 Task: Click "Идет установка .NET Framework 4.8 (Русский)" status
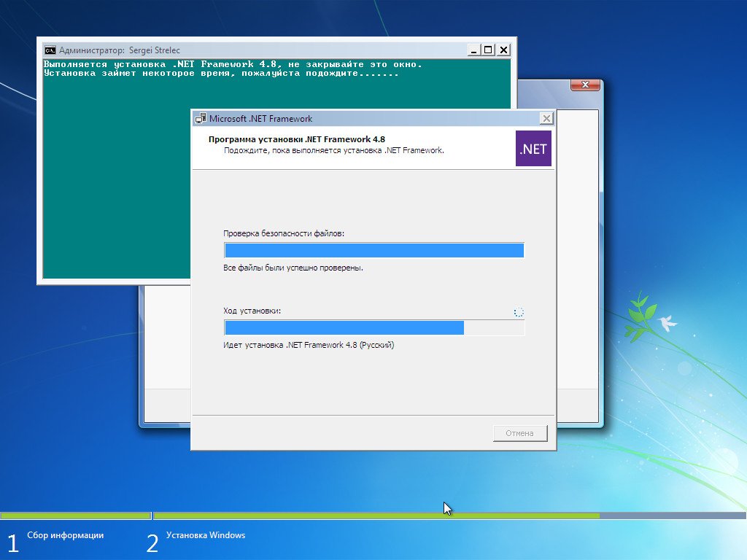point(309,345)
